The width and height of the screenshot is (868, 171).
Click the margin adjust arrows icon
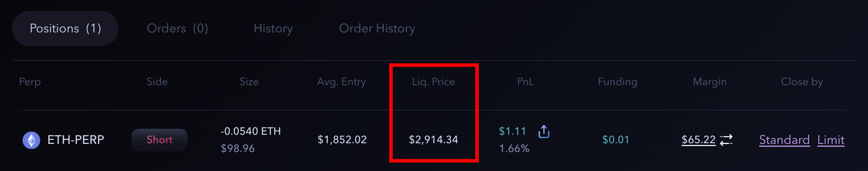(726, 140)
